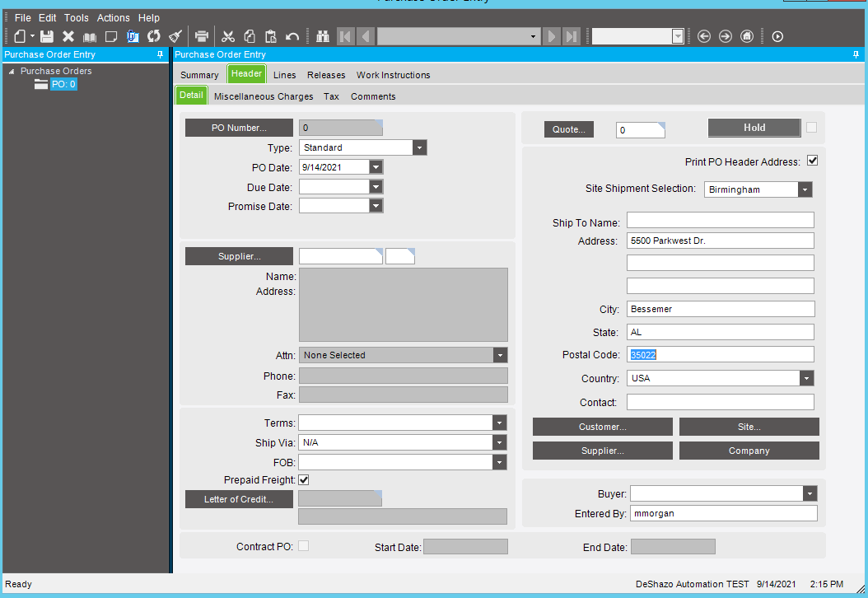Click the Company button
Viewport: 868px width, 598px height.
pos(749,451)
